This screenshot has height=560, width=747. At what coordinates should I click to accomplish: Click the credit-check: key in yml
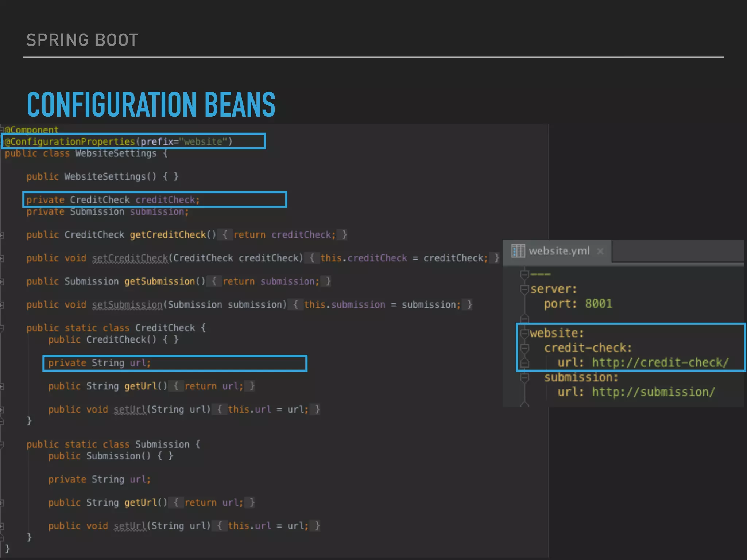tap(588, 348)
